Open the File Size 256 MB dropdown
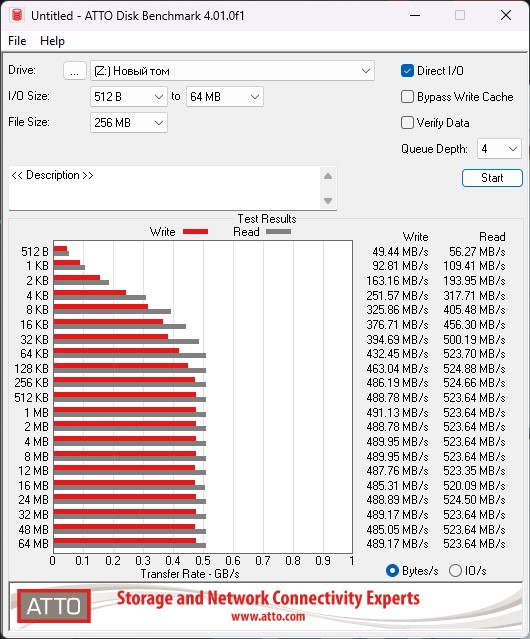 point(129,123)
